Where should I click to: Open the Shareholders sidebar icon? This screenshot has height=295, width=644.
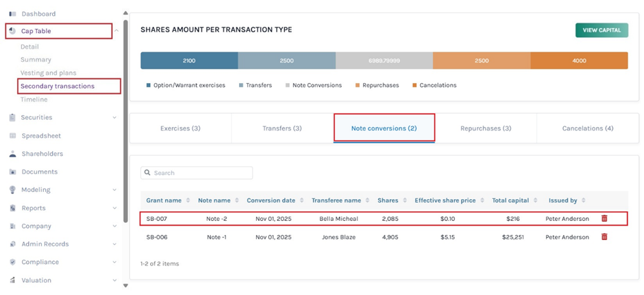pos(12,154)
